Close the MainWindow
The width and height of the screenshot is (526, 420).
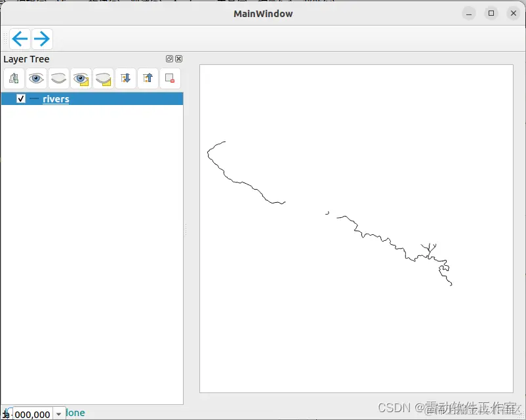coord(514,13)
